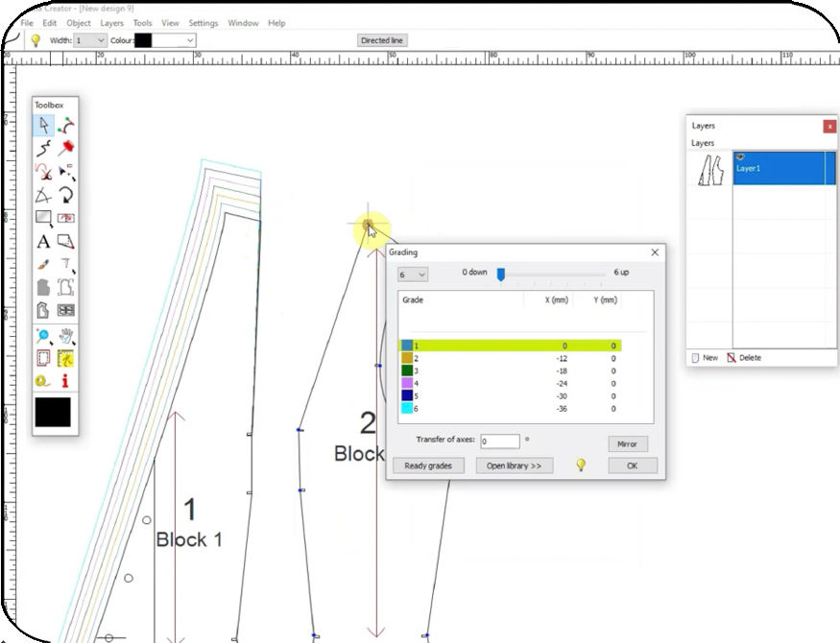This screenshot has width=840, height=643.
Task: Open the Layers menu
Action: 111,23
